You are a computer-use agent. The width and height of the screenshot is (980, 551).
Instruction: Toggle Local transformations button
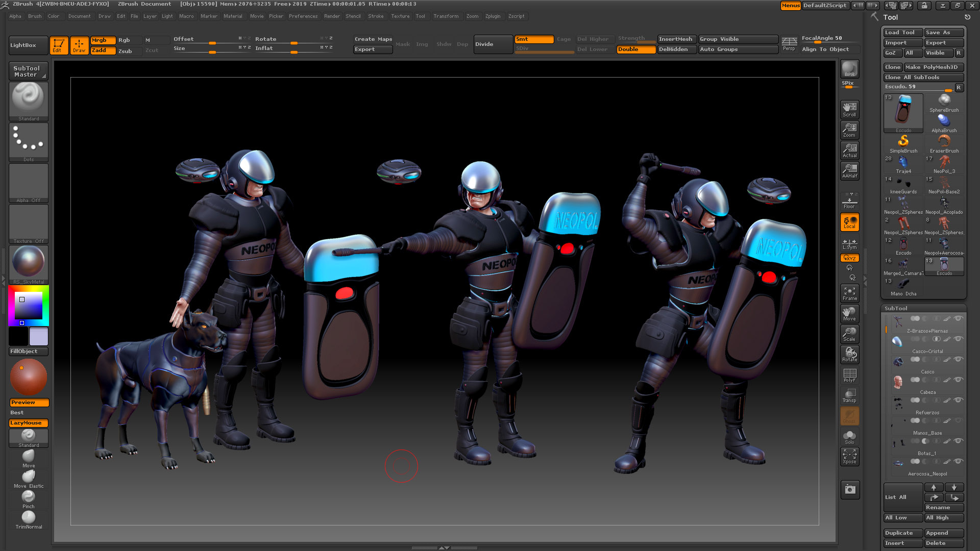[849, 222]
